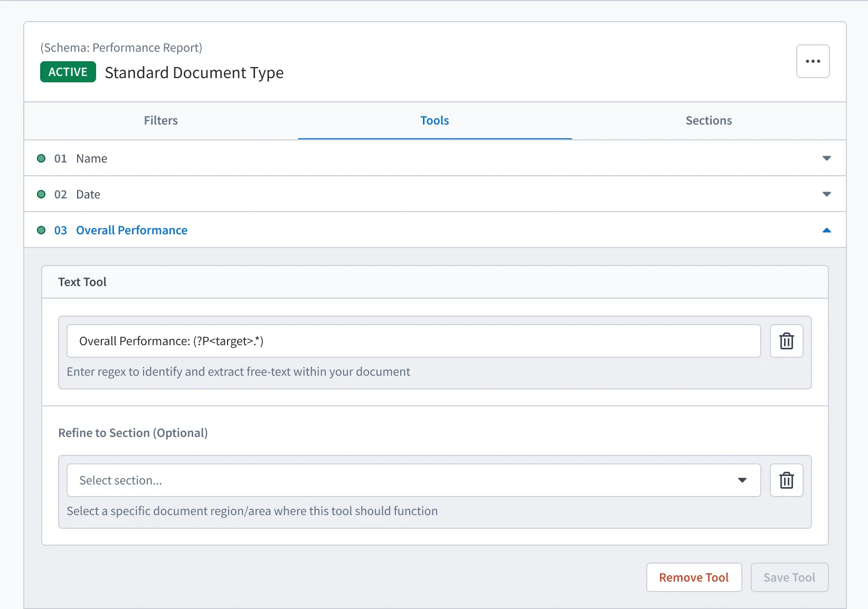The image size is (868, 609).
Task: Click the green status dot for 01 Name
Action: (41, 158)
